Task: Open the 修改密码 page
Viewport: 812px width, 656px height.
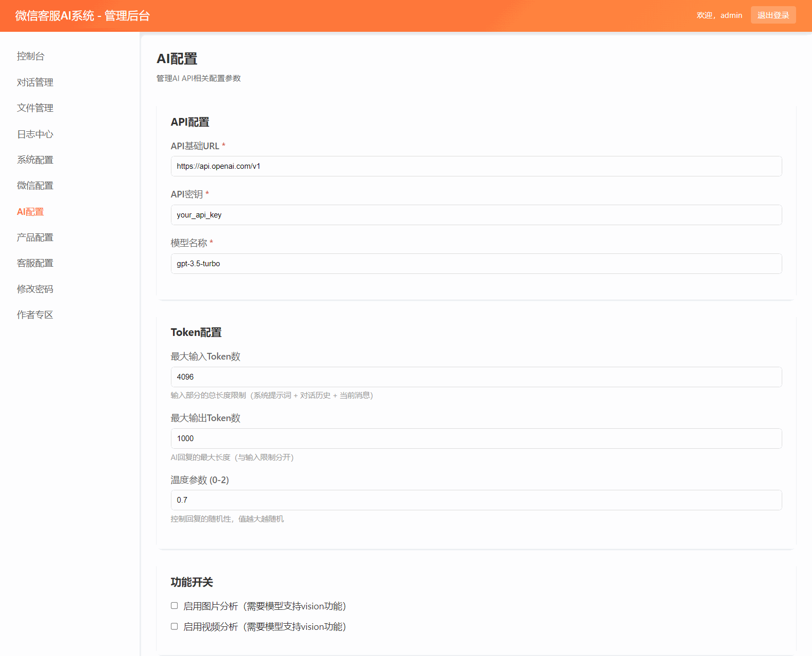Action: (35, 289)
